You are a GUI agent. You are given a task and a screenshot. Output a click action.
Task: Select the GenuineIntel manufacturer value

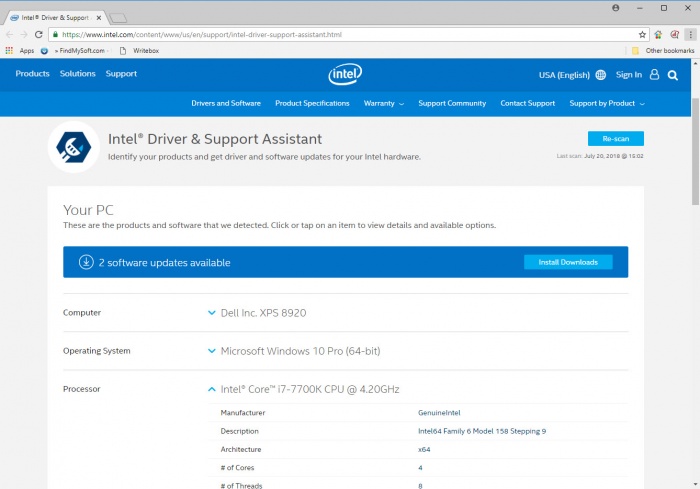click(439, 413)
